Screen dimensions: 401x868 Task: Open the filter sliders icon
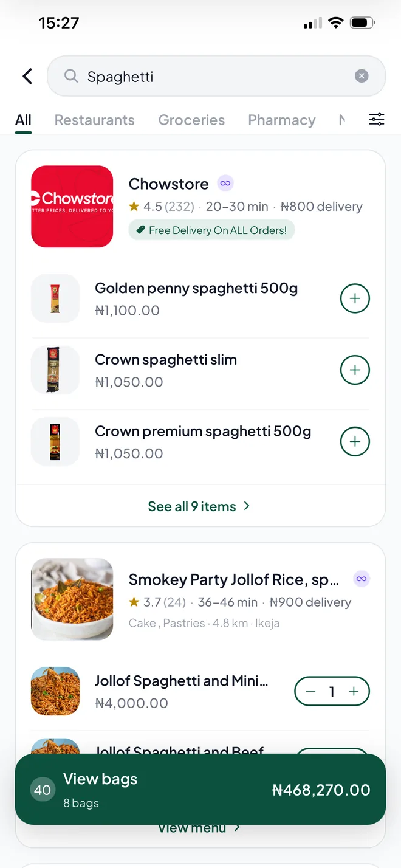click(377, 120)
